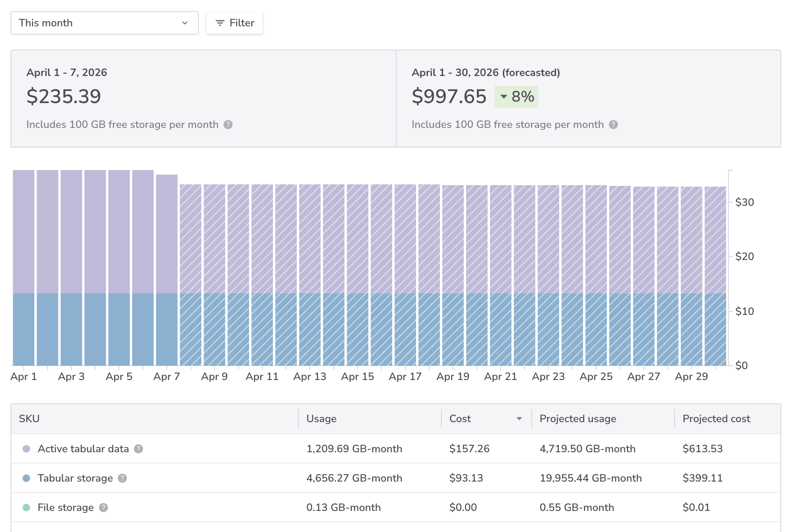The height and width of the screenshot is (532, 794).
Task: Click help icon beside forecasted free storage note
Action: click(613, 125)
